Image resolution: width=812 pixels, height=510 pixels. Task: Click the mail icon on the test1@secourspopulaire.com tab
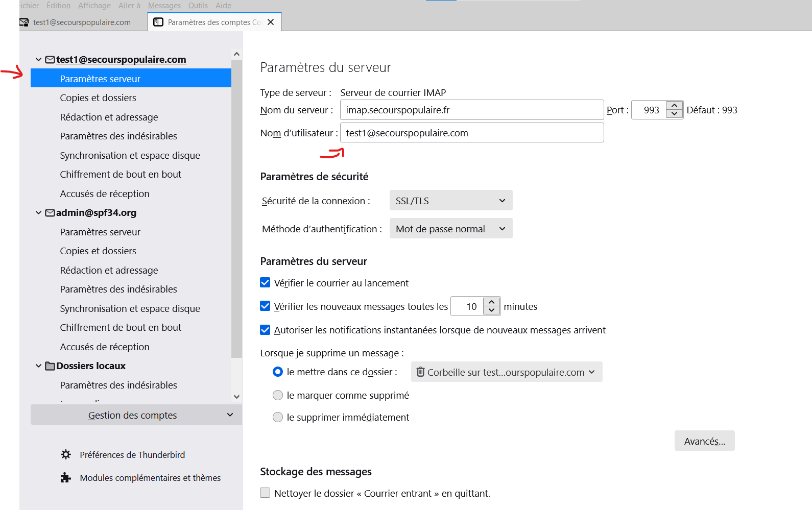click(x=24, y=22)
